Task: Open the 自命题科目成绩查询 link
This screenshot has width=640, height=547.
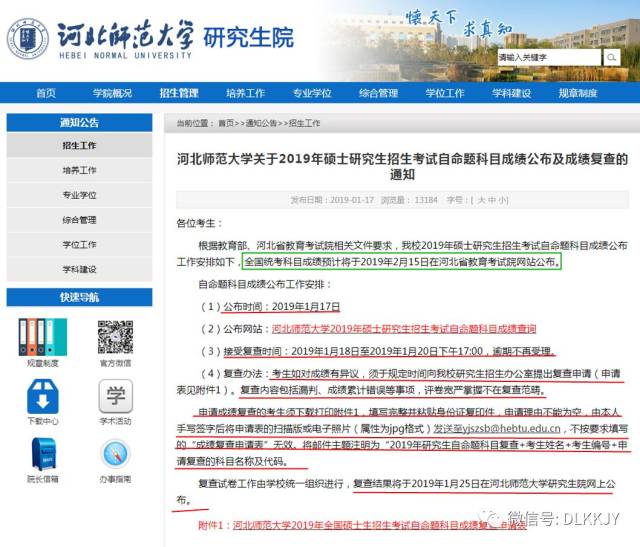Action: click(404, 329)
